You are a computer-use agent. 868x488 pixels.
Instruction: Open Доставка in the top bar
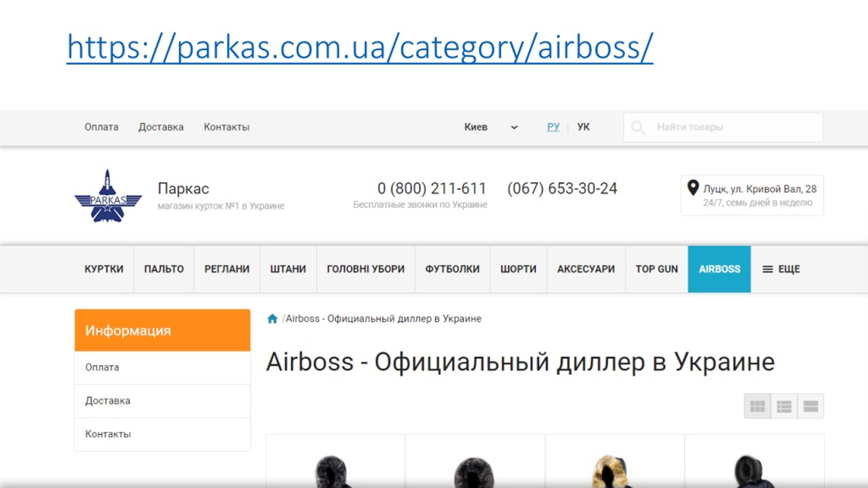click(161, 127)
